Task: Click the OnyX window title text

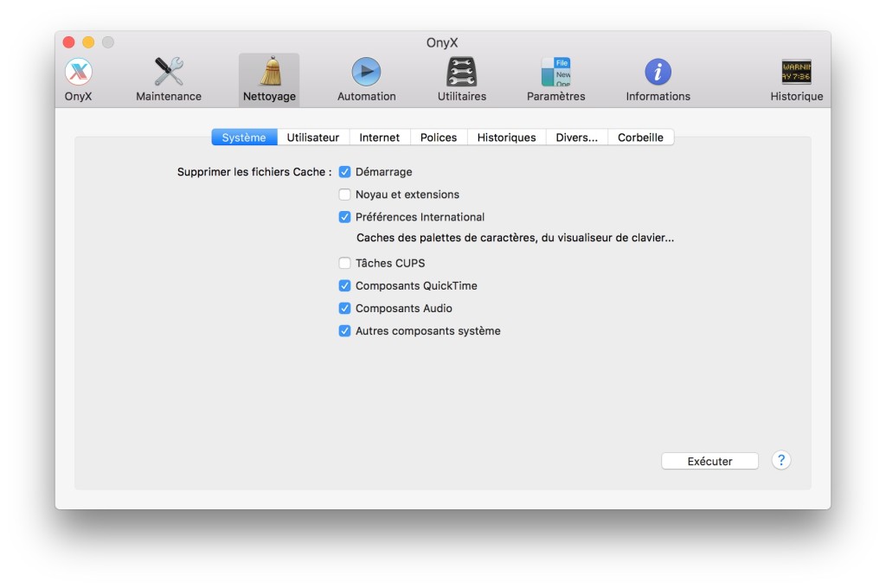Action: point(442,43)
